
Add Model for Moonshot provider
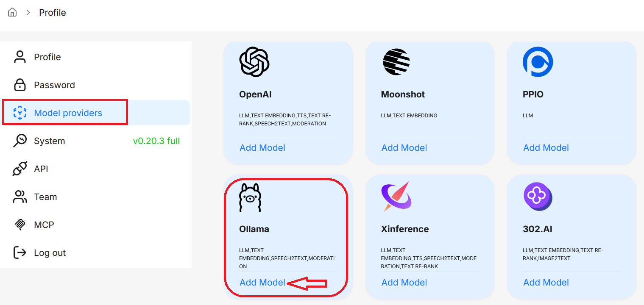tap(404, 147)
